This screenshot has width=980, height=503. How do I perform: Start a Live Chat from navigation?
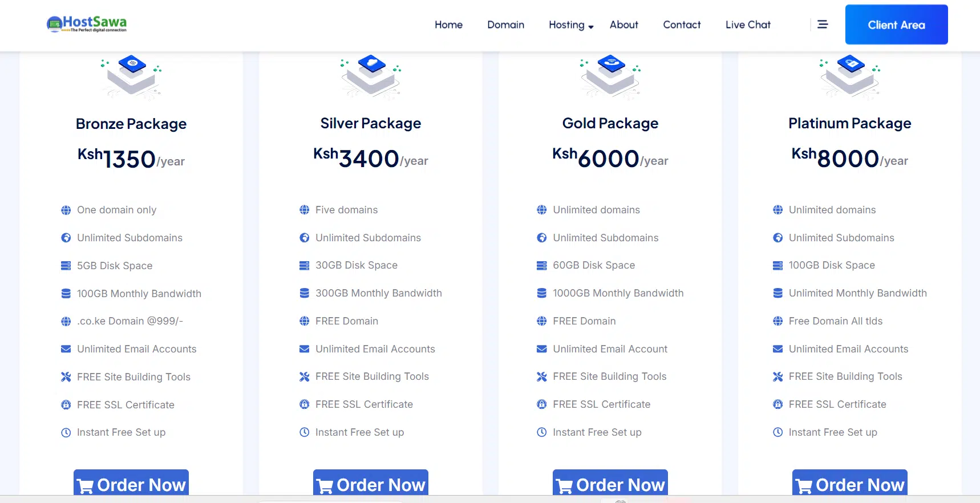tap(748, 25)
